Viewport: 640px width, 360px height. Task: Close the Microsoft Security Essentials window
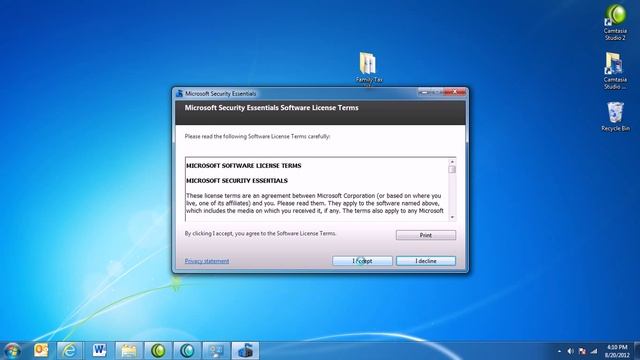[454, 92]
